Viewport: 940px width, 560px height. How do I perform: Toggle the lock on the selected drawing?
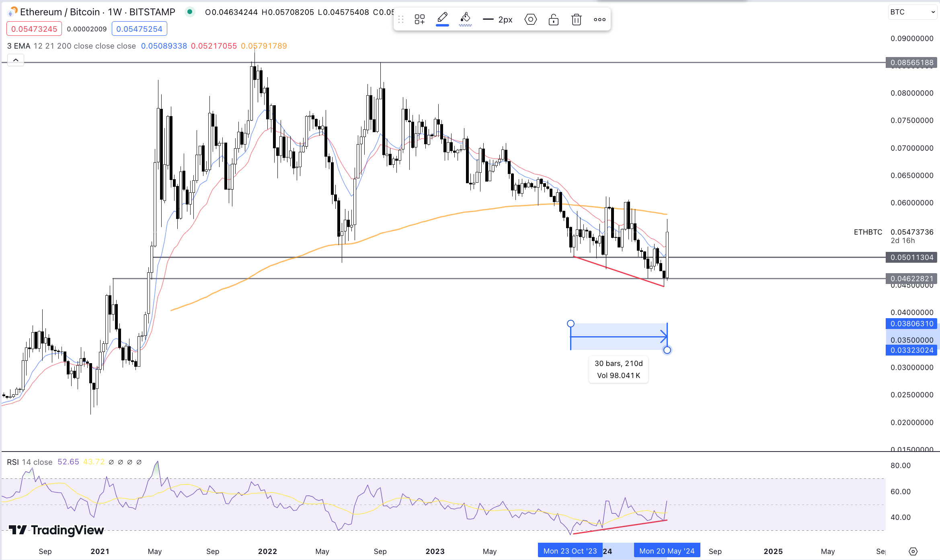[553, 19]
